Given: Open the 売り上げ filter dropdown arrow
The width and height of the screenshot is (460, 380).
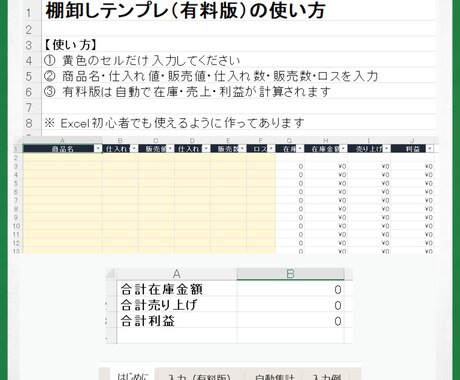Looking at the screenshot, I should click(x=386, y=149).
